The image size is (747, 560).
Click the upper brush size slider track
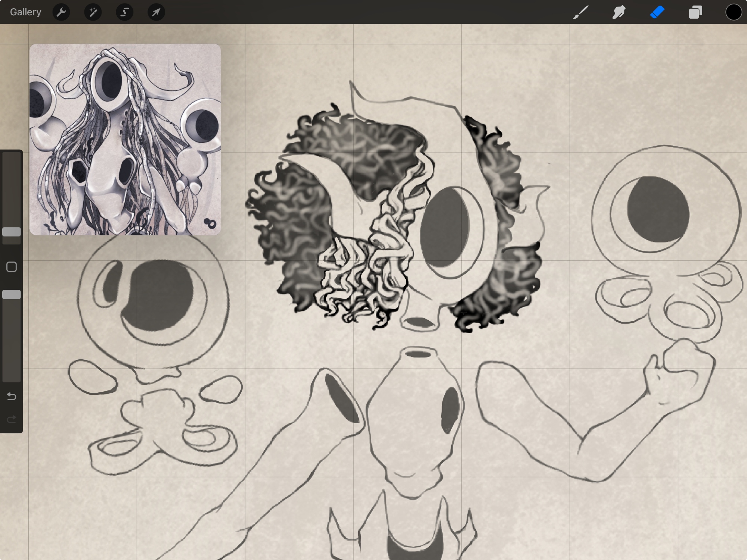click(12, 187)
